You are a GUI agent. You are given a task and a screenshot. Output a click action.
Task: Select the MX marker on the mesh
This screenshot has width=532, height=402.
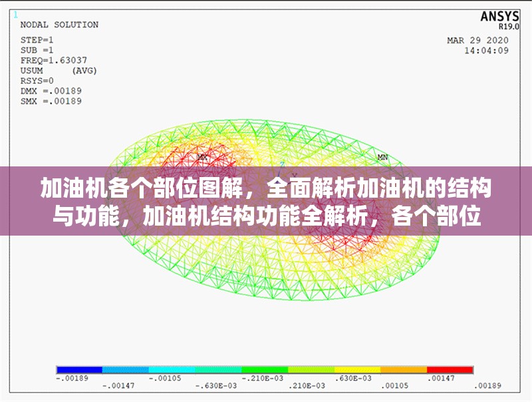(201, 158)
